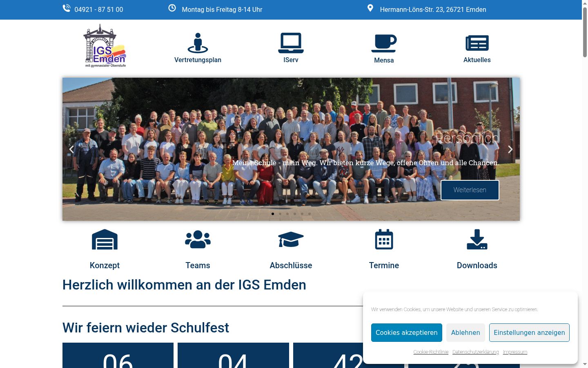Open the Abschlüsse text link

291,265
